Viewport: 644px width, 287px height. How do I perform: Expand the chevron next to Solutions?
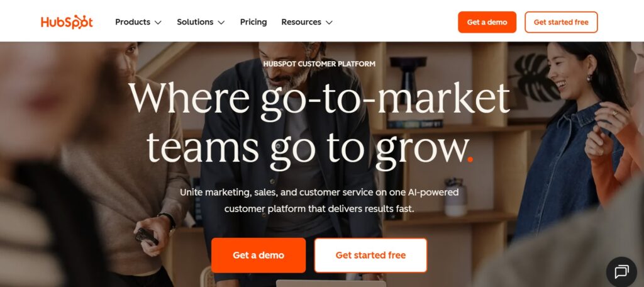click(x=221, y=23)
